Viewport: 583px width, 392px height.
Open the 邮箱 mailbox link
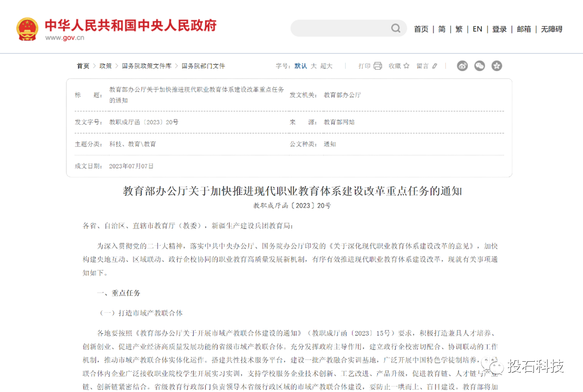[x=524, y=29]
